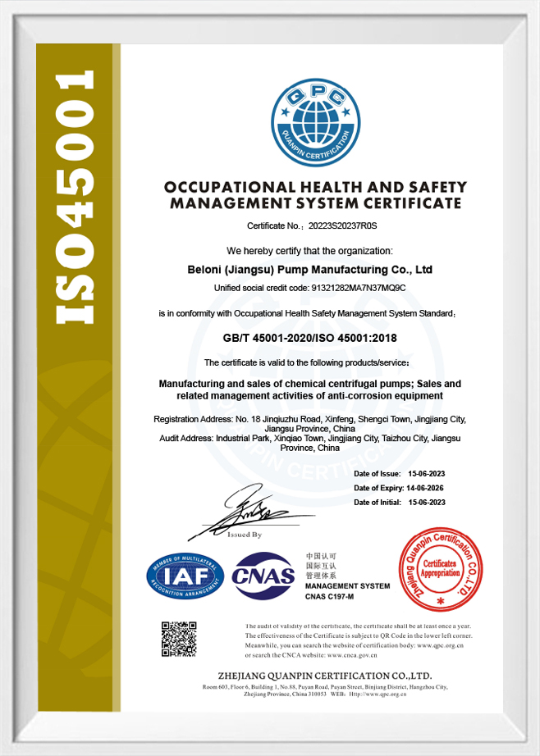Open the www.qpc.org.cn website reference

[x=440, y=645]
